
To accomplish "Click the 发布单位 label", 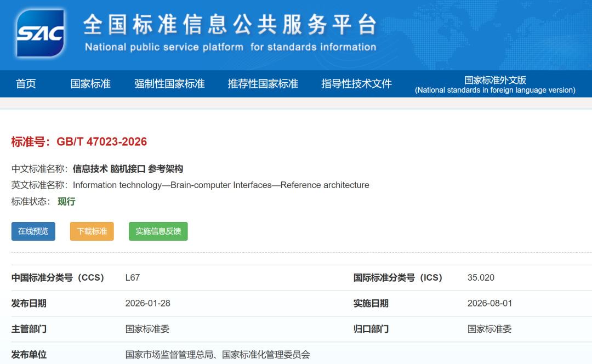I will point(29,355).
